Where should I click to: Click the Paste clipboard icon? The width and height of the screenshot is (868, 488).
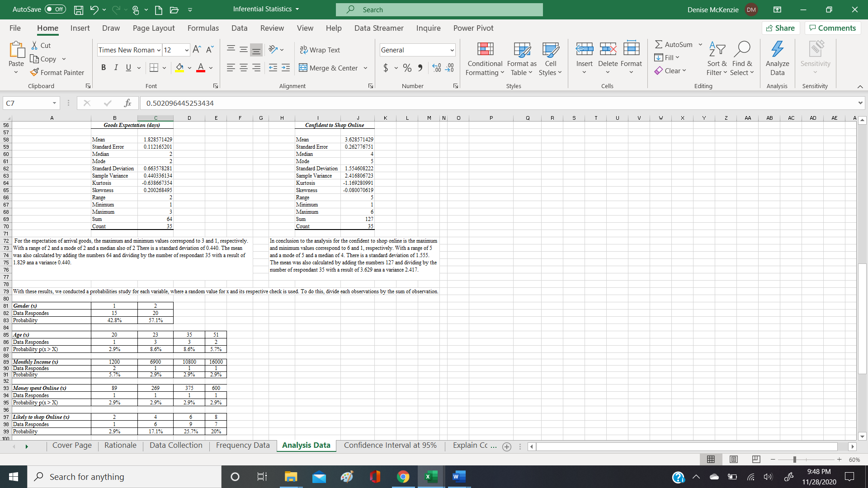tap(16, 50)
